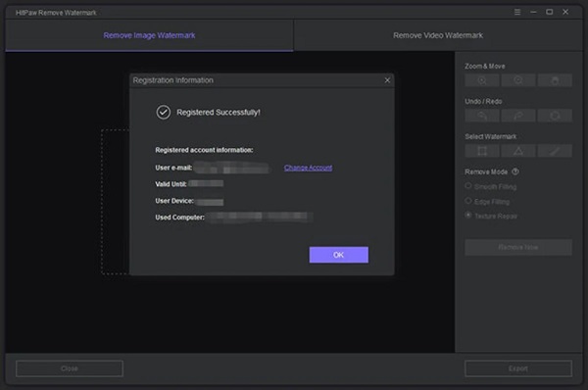Click the zoom in magnifier icon
Viewport: 588px width, 390px height.
[482, 80]
